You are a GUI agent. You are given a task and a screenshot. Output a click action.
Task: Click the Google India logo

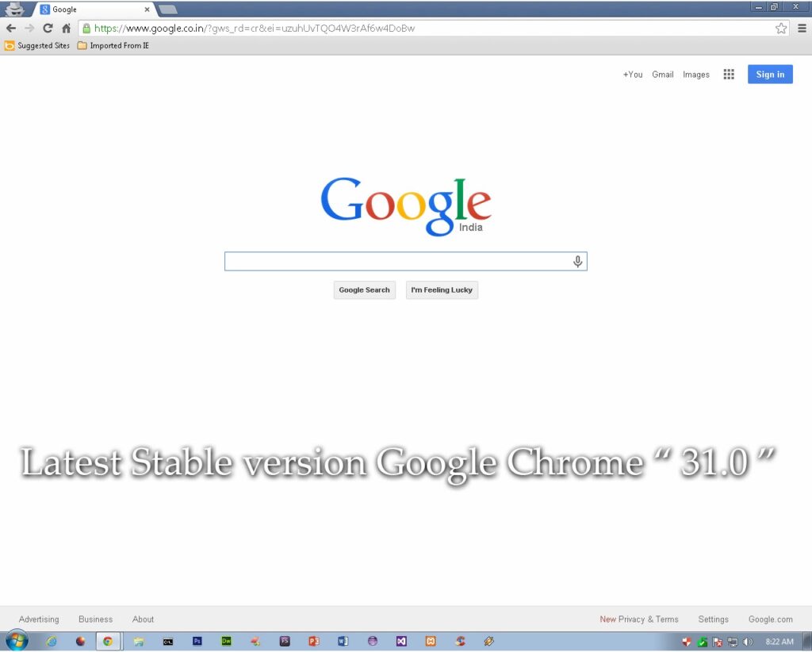(x=405, y=206)
